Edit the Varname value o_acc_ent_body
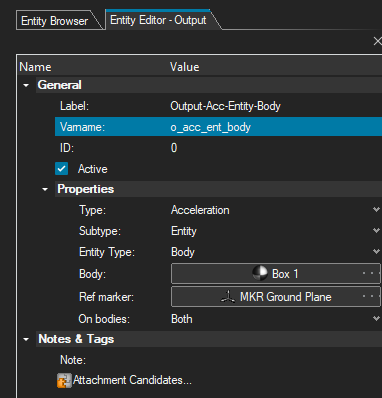 tap(210, 127)
